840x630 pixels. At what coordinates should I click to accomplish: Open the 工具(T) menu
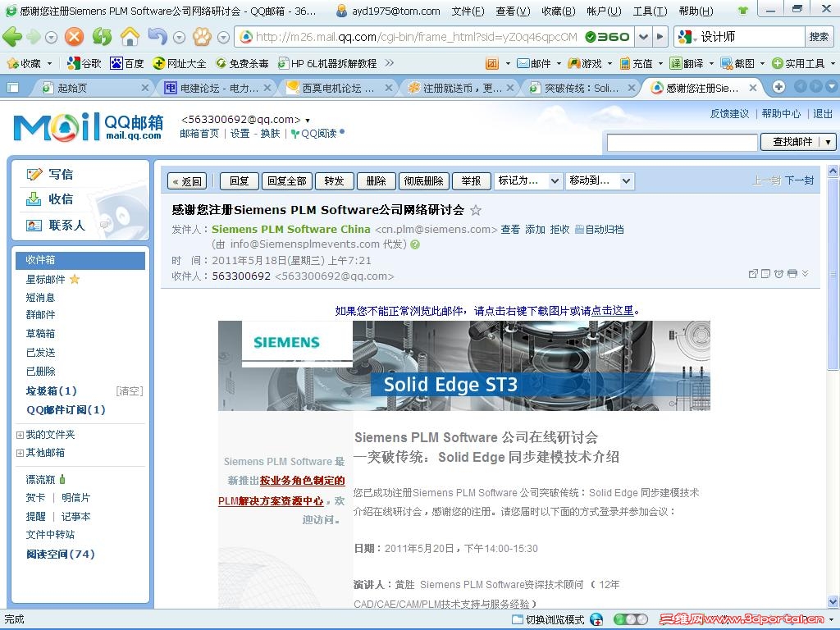tap(650, 11)
